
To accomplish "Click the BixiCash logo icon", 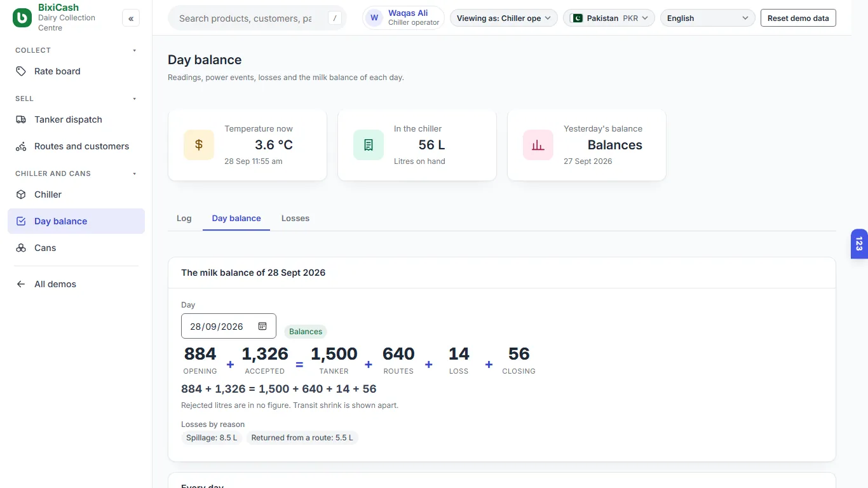I will click(22, 18).
